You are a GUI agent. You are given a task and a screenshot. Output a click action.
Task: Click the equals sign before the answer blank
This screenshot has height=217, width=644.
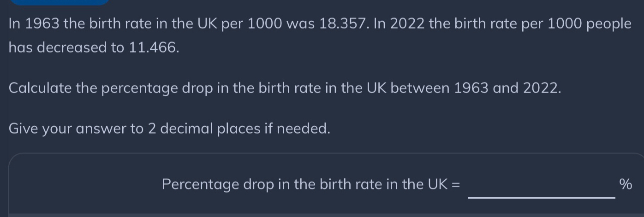pyautogui.click(x=456, y=185)
